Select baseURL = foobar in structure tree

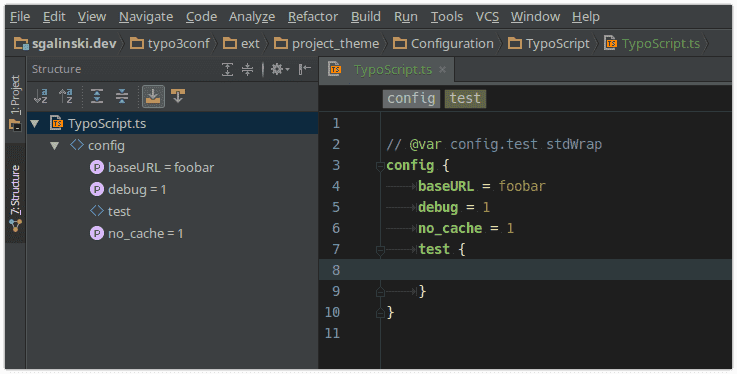(161, 168)
